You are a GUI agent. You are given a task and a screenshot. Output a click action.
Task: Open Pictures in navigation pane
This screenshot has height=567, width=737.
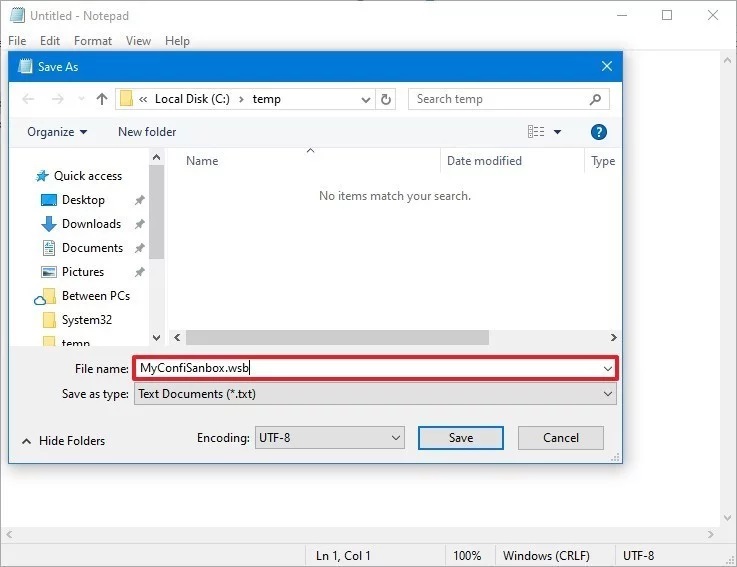tap(83, 272)
